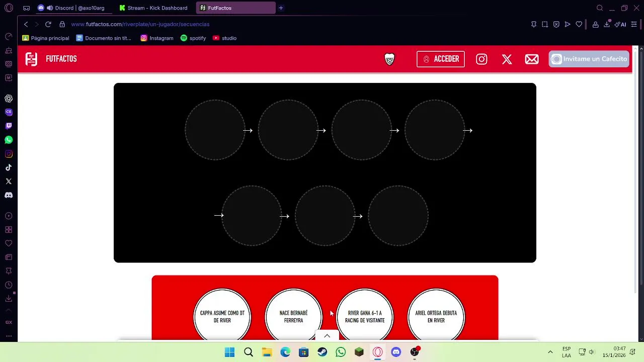This screenshot has width=644, height=362.
Task: Open Twitch in the sidebar
Action: point(9,126)
